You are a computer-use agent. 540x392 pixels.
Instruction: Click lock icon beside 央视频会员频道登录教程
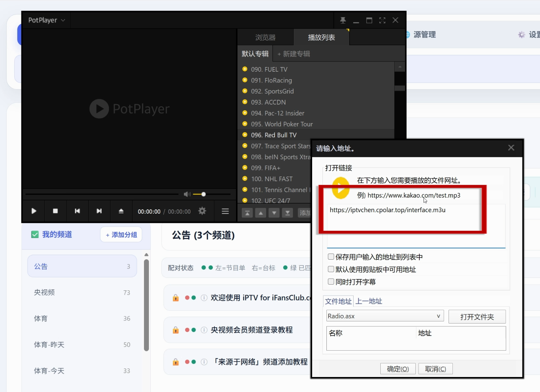click(x=176, y=330)
